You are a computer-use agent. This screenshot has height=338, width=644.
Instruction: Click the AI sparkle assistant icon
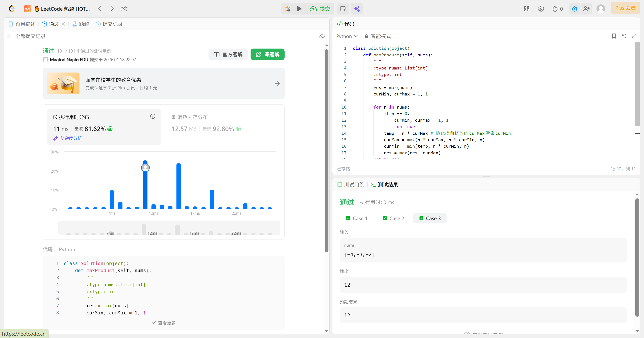point(356,9)
